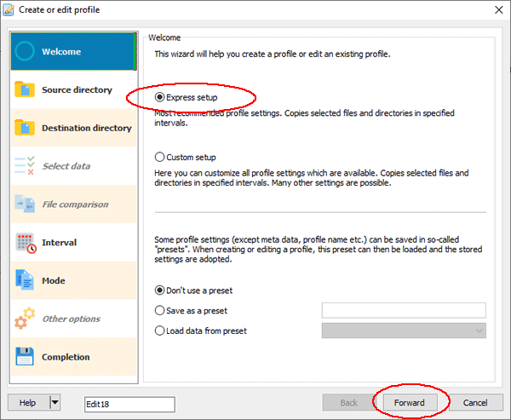Click the preset name text field
Image resolution: width=511 pixels, height=420 pixels.
tap(404, 311)
